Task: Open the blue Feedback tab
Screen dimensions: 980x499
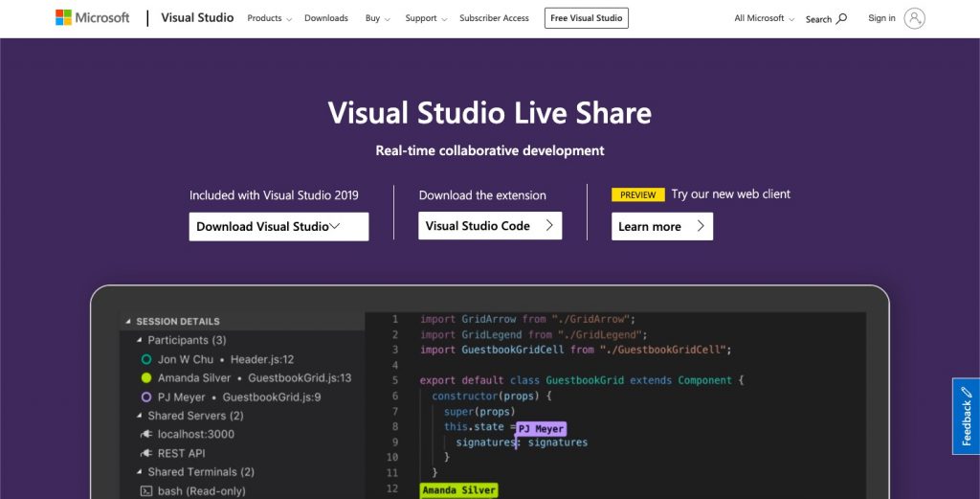Action: [x=967, y=416]
